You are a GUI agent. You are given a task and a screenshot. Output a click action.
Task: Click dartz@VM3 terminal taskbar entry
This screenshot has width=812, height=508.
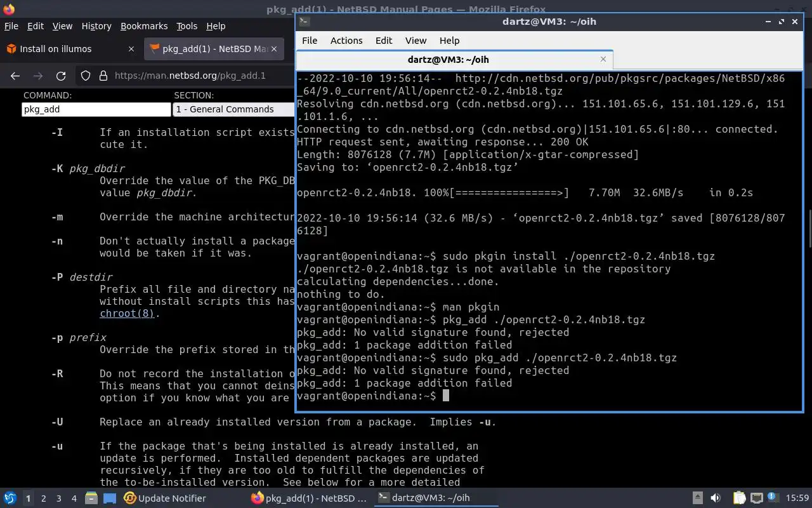[x=436, y=498]
